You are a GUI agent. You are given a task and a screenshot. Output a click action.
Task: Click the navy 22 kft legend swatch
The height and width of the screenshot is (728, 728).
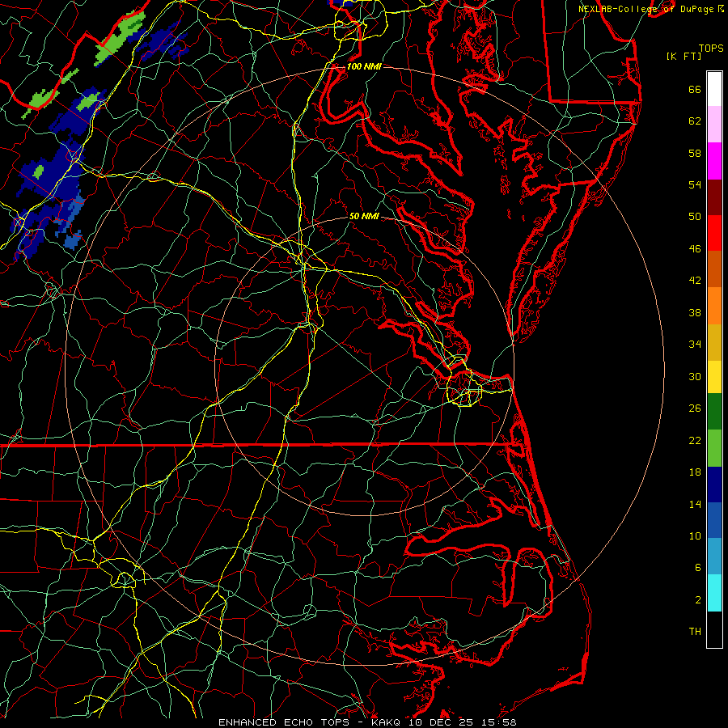pyautogui.click(x=714, y=485)
